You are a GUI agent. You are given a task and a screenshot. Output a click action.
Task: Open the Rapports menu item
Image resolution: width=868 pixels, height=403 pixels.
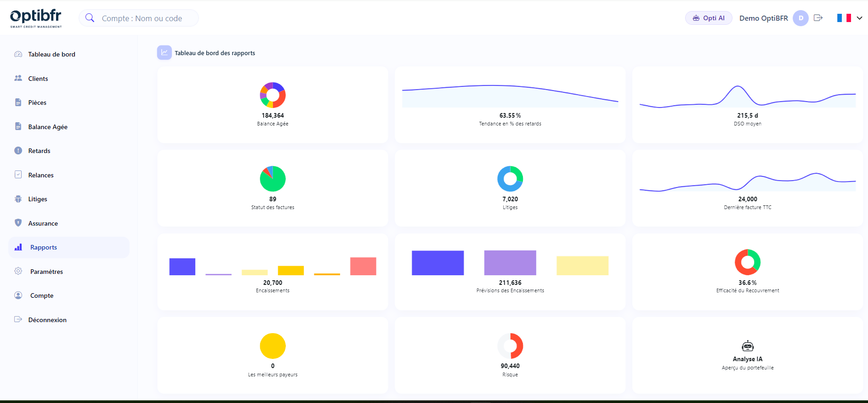point(44,247)
